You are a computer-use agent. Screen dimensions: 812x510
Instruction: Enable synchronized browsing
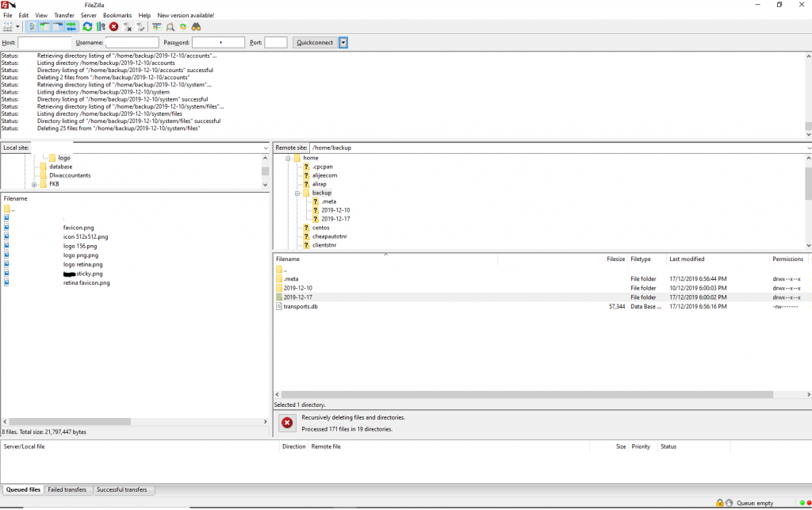(x=182, y=26)
